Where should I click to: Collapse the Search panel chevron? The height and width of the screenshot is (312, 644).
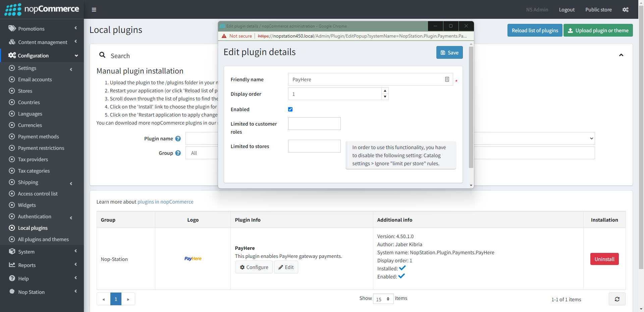(621, 55)
